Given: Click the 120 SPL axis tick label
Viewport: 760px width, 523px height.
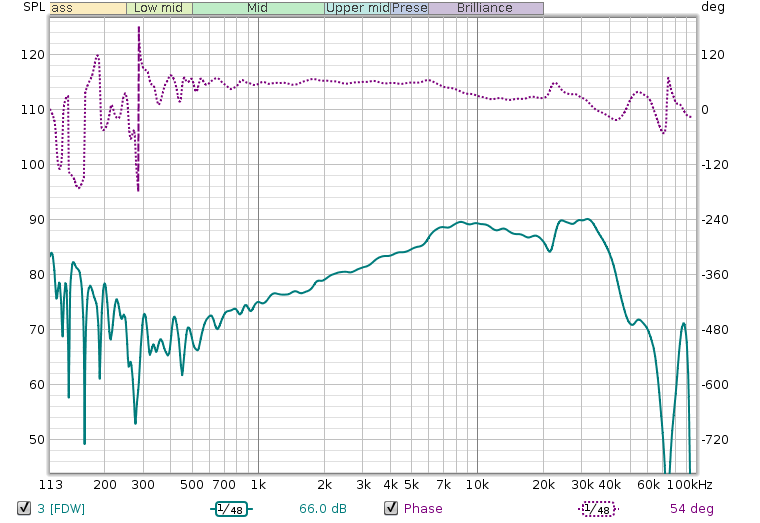Looking at the screenshot, I should [x=32, y=55].
